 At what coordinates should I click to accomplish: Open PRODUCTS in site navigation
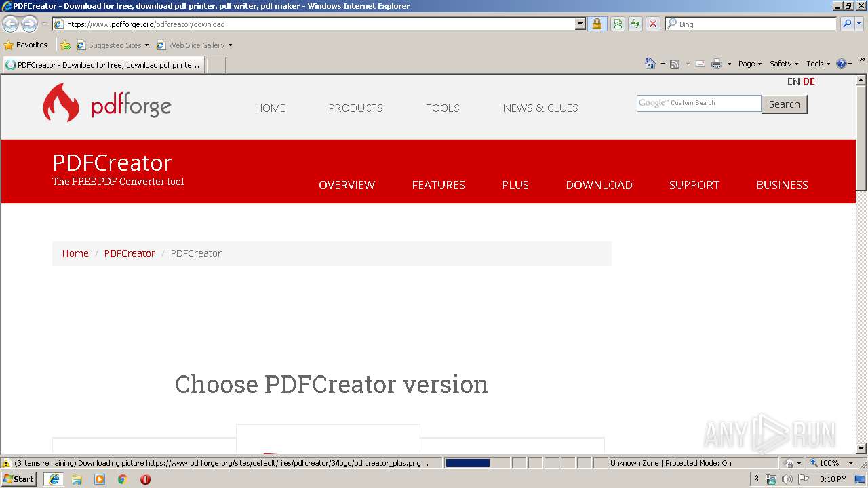point(355,108)
